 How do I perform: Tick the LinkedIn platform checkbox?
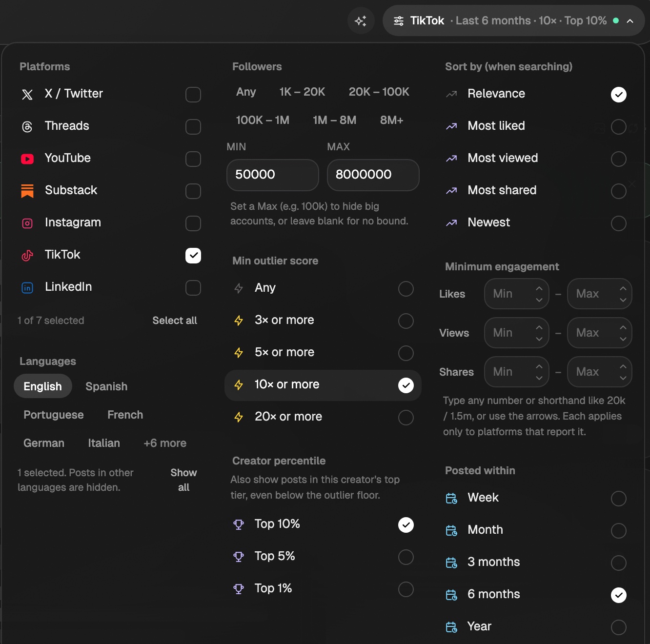click(x=193, y=288)
